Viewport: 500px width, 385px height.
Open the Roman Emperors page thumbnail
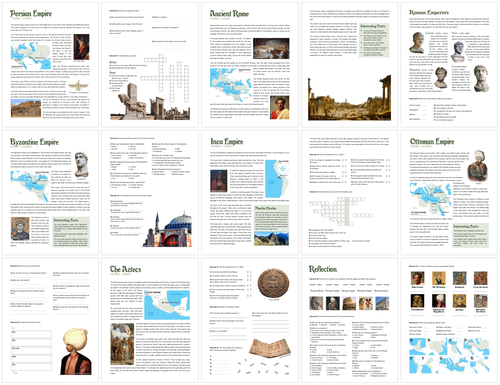coord(449,65)
